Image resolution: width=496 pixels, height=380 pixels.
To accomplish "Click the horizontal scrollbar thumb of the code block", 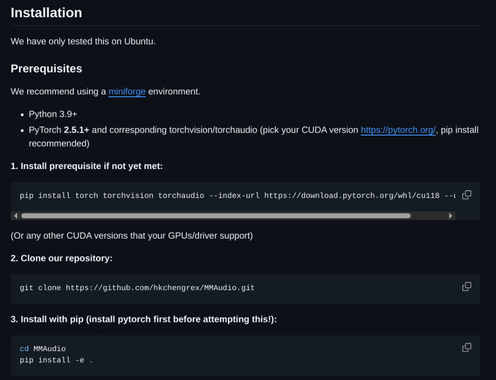I will (216, 216).
